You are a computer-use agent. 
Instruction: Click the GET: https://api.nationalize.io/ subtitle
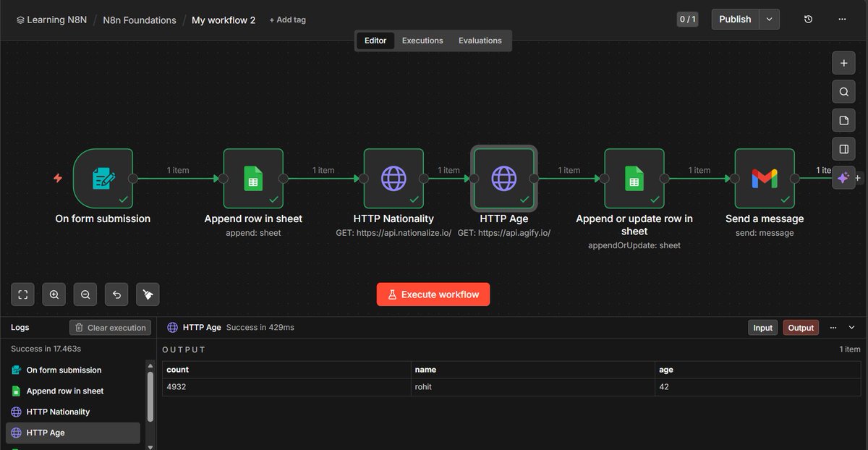[393, 233]
